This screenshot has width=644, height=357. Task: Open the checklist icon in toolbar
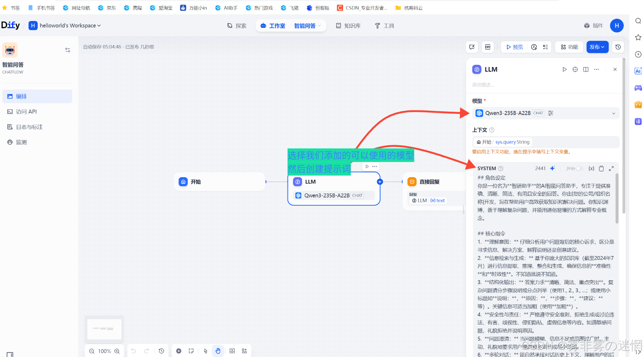(545, 47)
